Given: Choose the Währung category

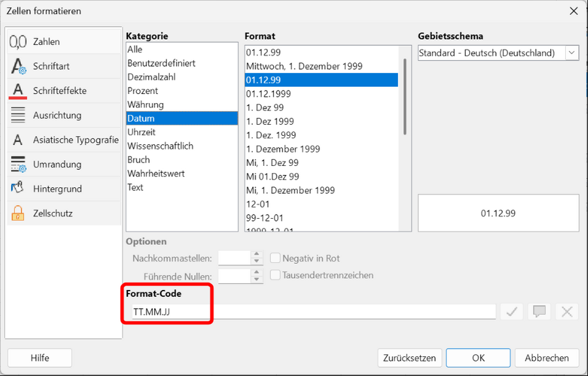Looking at the screenshot, I should [182, 104].
